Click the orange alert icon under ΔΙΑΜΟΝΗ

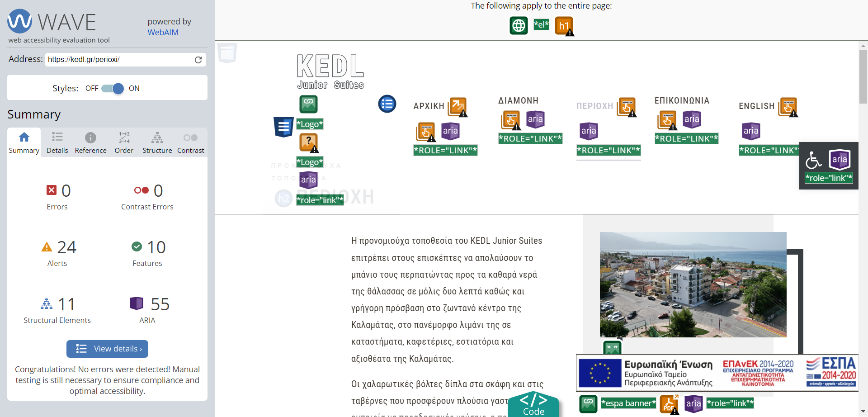pyautogui.click(x=511, y=120)
